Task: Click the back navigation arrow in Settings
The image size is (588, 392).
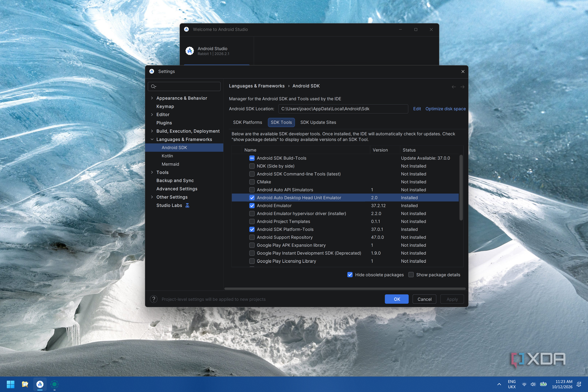Action: pyautogui.click(x=454, y=87)
